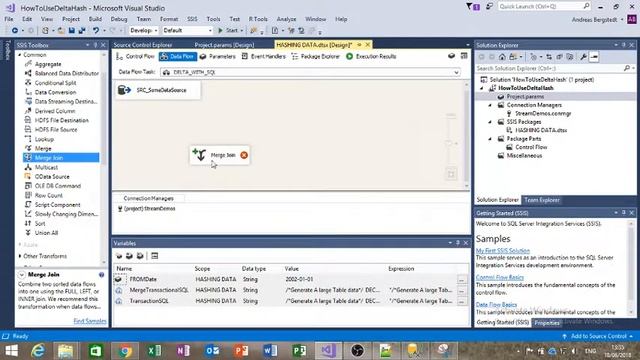Viewport: 640px width, 360px height.
Task: Click ellipsis button for FROMDate variable
Action: tap(462, 280)
